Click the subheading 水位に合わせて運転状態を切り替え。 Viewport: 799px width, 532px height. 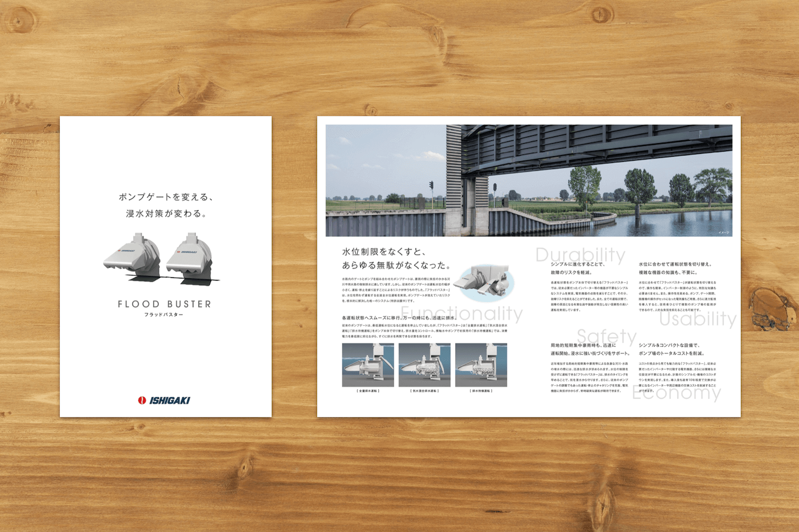[x=676, y=264]
